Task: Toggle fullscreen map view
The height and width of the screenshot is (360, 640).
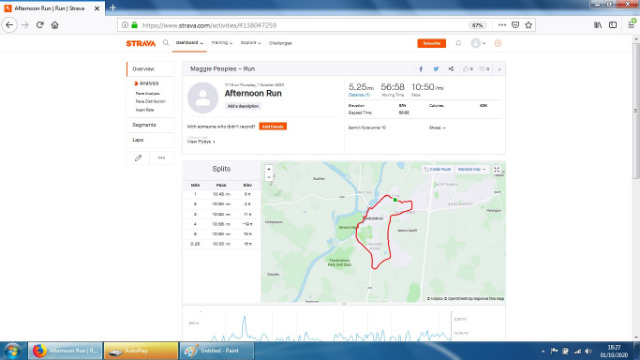Action: (x=496, y=169)
